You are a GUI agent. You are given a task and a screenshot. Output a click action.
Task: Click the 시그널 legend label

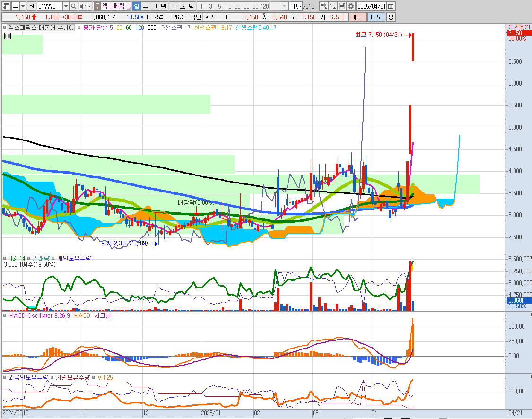(x=103, y=315)
